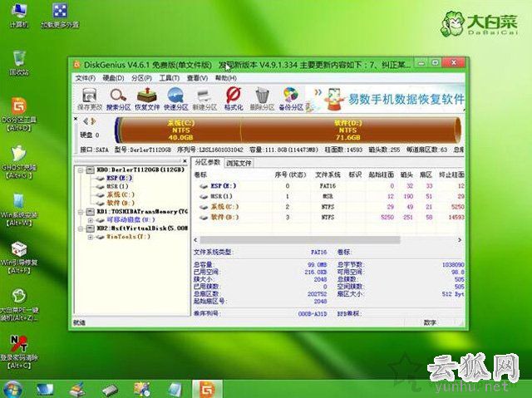Open the Win引导修复 desktop shortcut
The width and height of the screenshot is (532, 398).
[19, 258]
